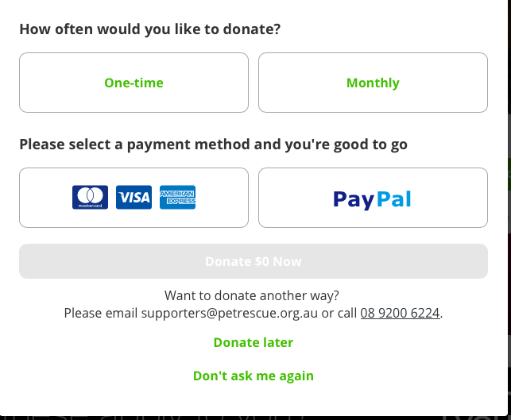Viewport: 511px width, 420px height.
Task: Click the 'Pal' part of PayPal logo
Action: click(393, 198)
